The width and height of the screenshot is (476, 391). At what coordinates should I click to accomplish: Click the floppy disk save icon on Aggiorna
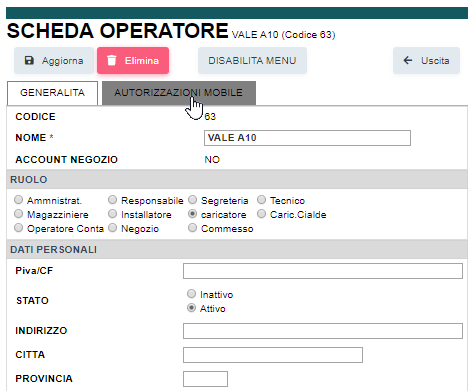pos(29,60)
